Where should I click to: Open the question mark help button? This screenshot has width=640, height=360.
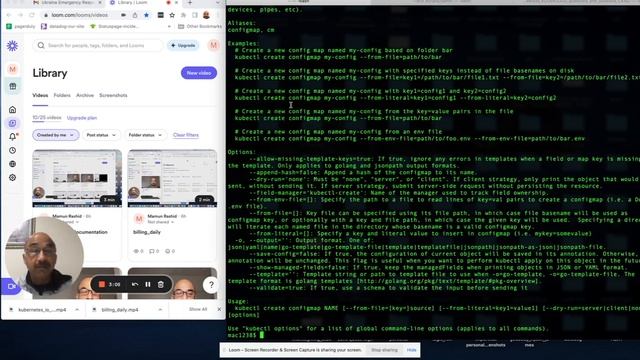coord(211,285)
